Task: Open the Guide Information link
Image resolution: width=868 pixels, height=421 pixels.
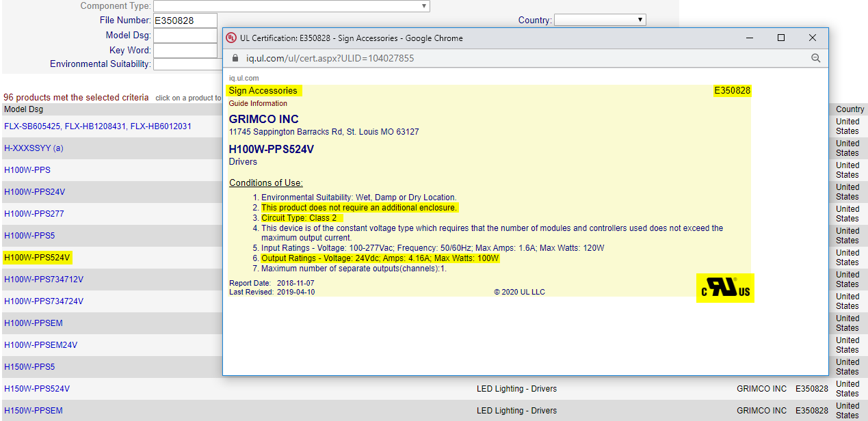Action: [258, 104]
